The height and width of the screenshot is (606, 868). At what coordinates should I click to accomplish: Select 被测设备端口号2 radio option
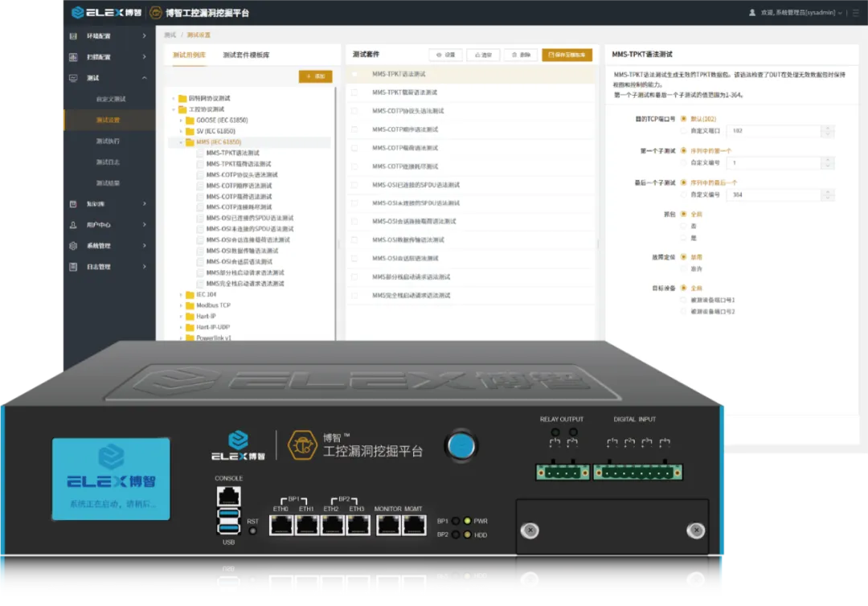point(683,312)
